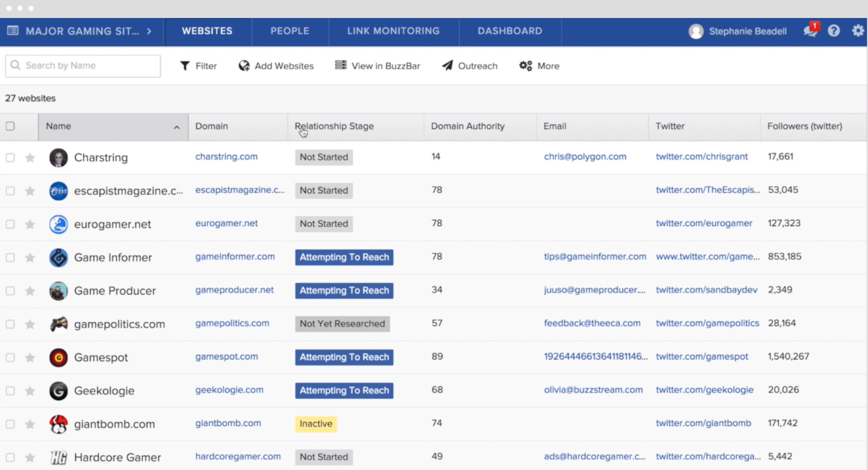Viewport: 868px width, 470px height.
Task: Check the Charstring row checkbox
Action: coord(10,157)
